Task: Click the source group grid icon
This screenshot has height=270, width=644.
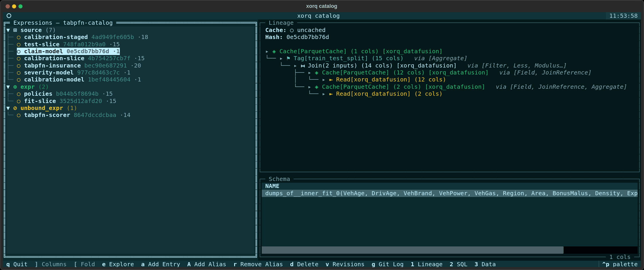Action: (15, 30)
